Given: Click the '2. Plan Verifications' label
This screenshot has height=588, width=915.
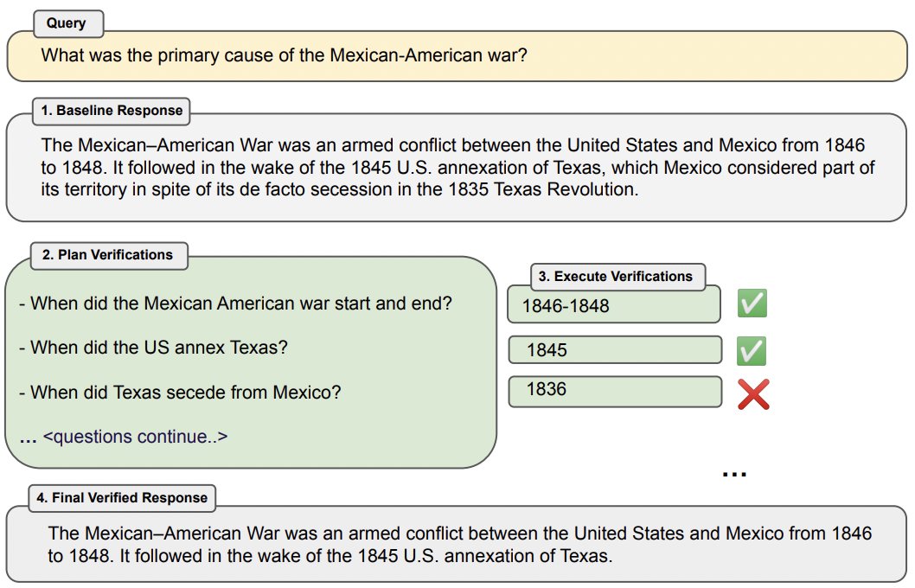Looking at the screenshot, I should click(x=109, y=255).
